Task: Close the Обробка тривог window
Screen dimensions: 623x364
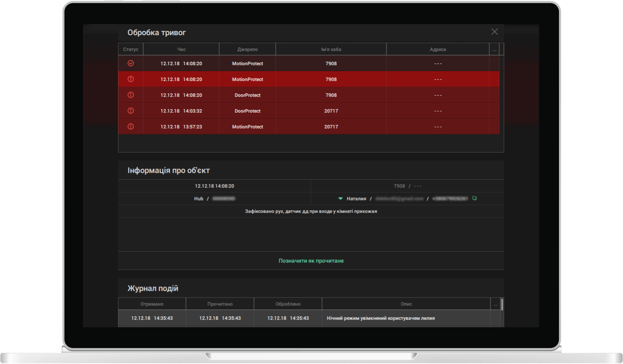Action: coord(494,32)
